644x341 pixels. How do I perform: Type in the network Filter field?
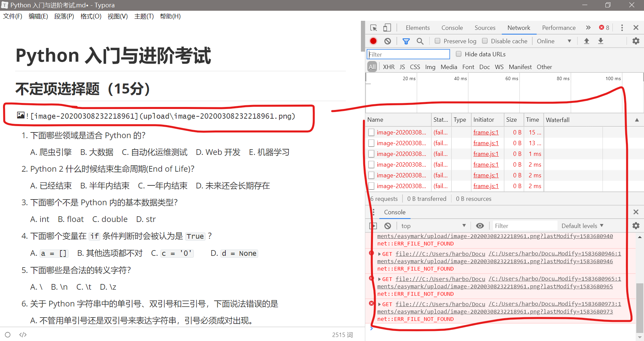408,54
